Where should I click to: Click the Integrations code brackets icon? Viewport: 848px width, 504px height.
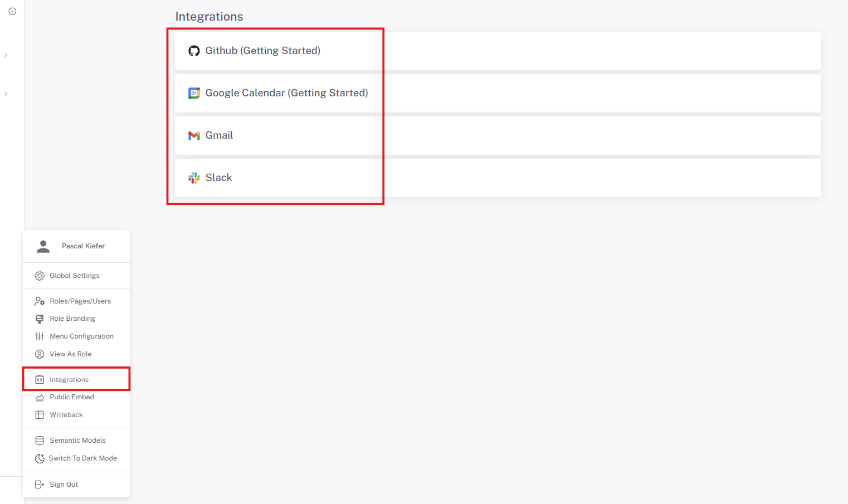point(39,379)
